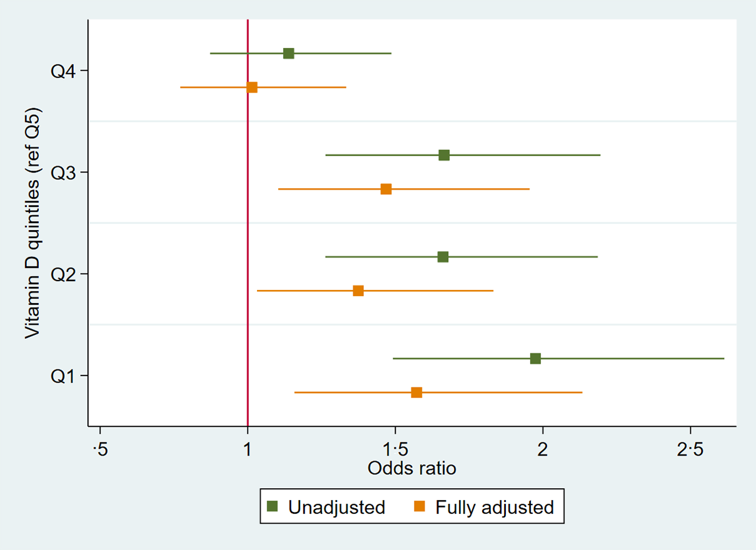Screen dimensions: 756x550
Task: Click the x-axis tick label "1·5"
Action: pos(395,449)
